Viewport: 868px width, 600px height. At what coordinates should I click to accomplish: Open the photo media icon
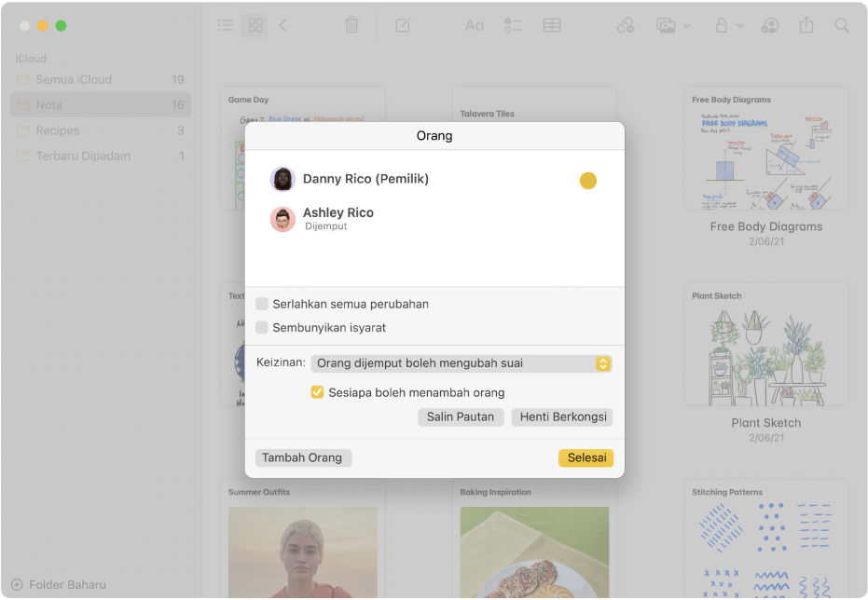[666, 25]
